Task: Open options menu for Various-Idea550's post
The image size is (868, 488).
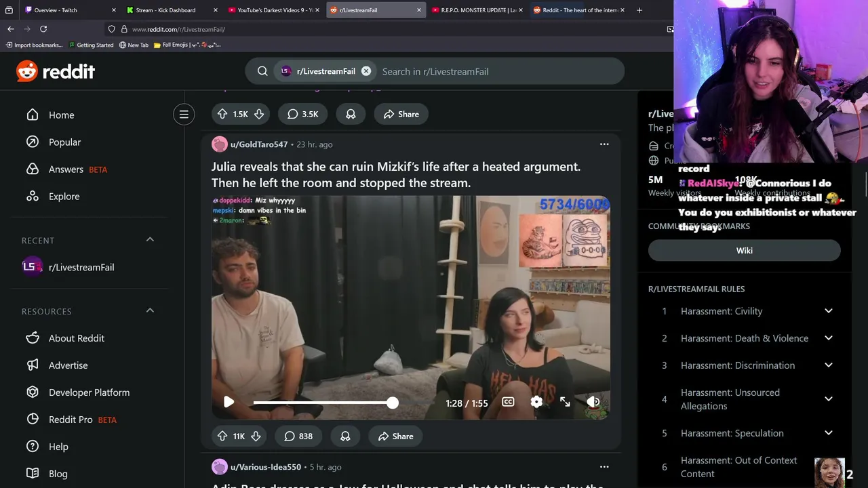Action: (604, 467)
